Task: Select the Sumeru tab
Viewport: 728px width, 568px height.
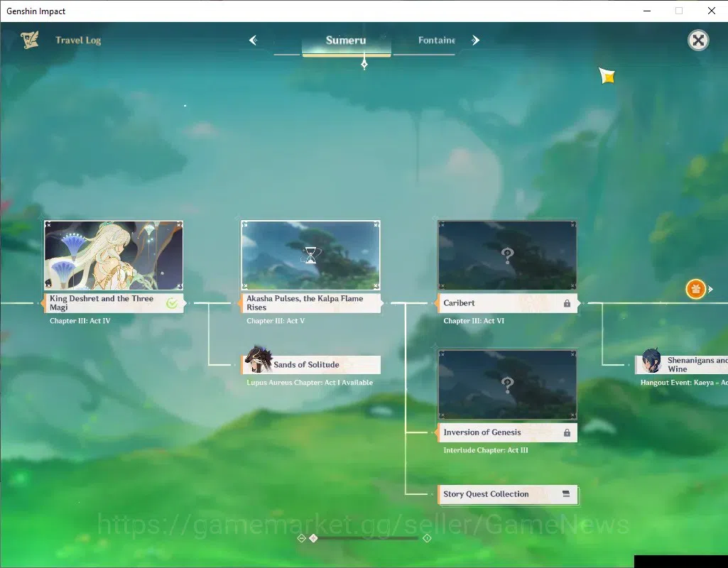Action: coord(346,40)
